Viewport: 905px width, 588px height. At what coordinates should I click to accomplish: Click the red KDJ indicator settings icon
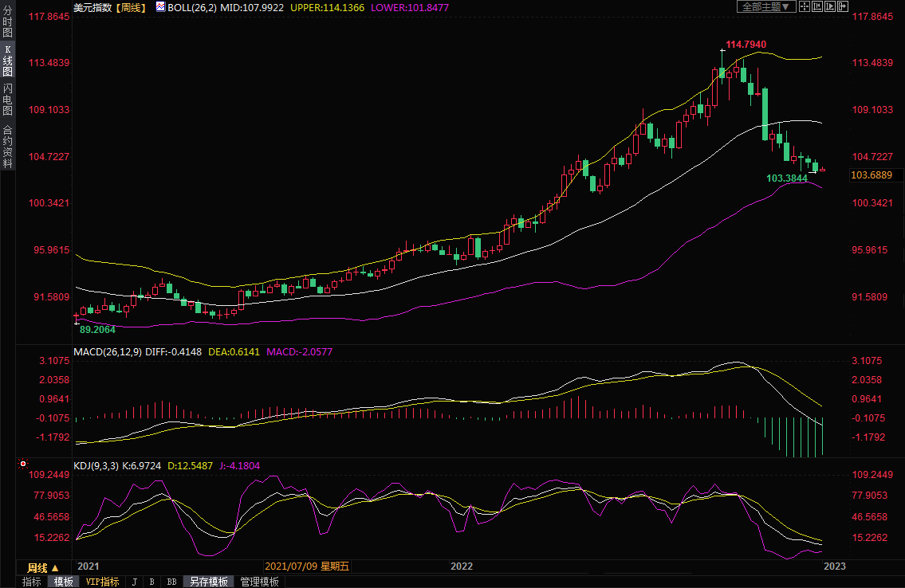point(23,464)
